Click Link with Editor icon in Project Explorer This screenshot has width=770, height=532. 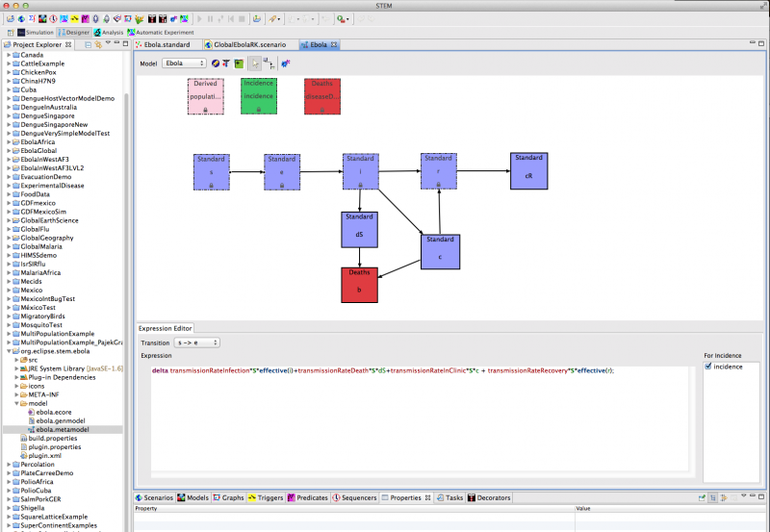click(x=98, y=44)
